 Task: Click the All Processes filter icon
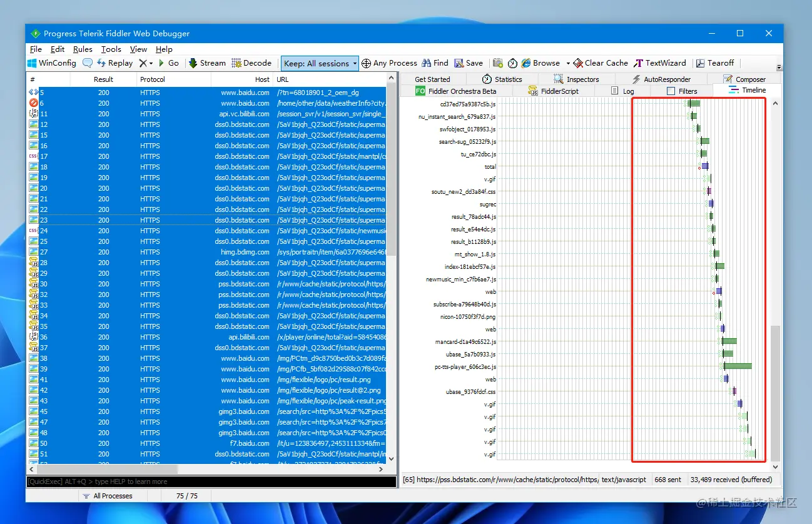click(x=86, y=496)
